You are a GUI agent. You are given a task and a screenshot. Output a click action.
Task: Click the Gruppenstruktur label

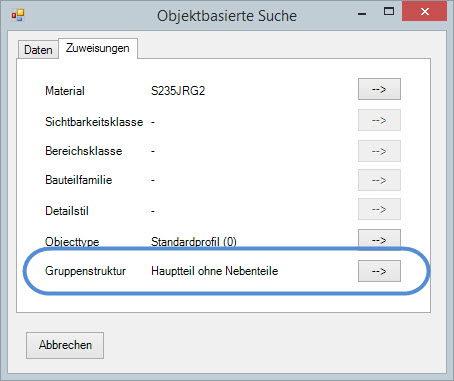(x=85, y=271)
